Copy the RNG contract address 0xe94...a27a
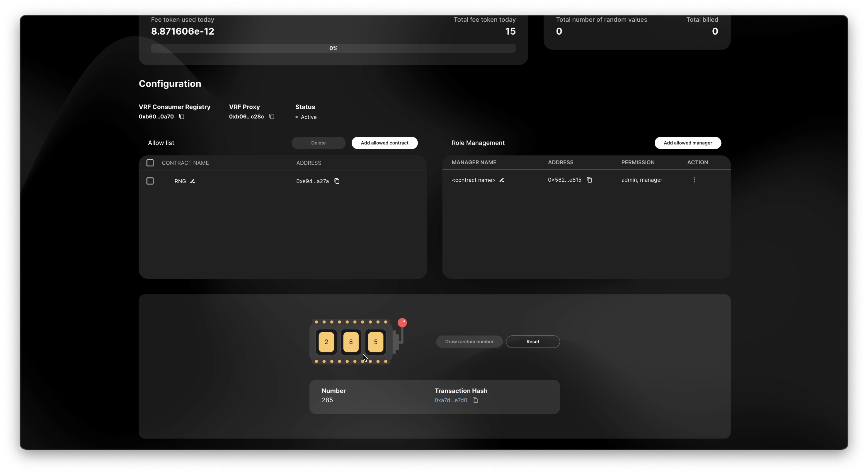The image size is (868, 474). (x=337, y=181)
